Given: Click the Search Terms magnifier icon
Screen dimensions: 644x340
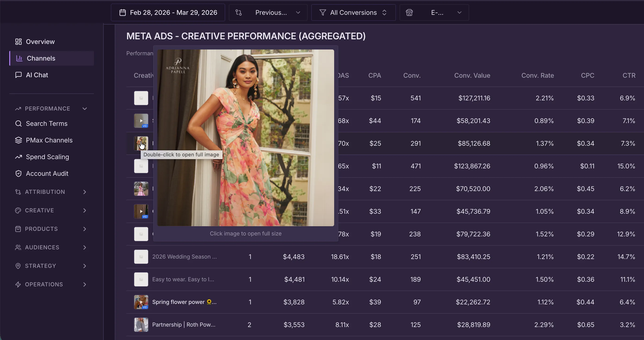Looking at the screenshot, I should [18, 124].
